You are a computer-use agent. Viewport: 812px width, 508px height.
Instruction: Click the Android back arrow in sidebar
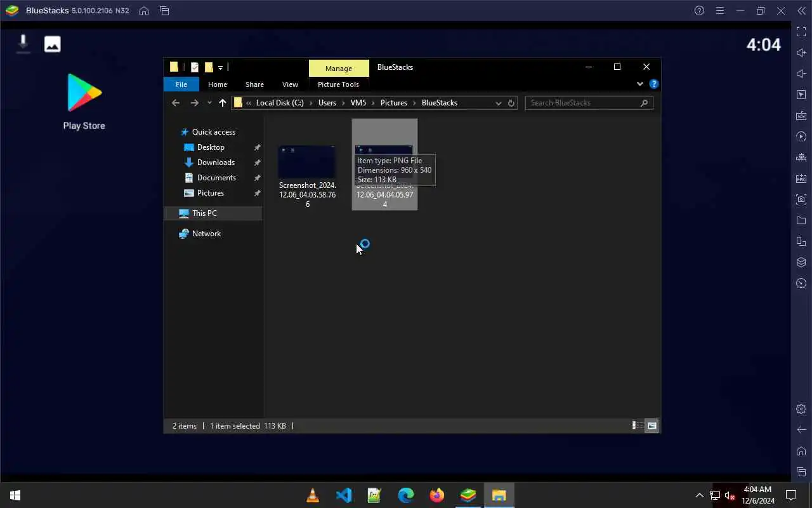[x=801, y=430]
